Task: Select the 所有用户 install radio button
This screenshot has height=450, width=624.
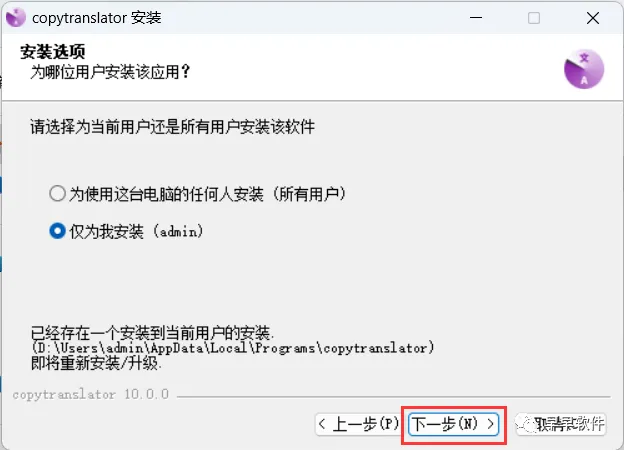Action: 57,194
